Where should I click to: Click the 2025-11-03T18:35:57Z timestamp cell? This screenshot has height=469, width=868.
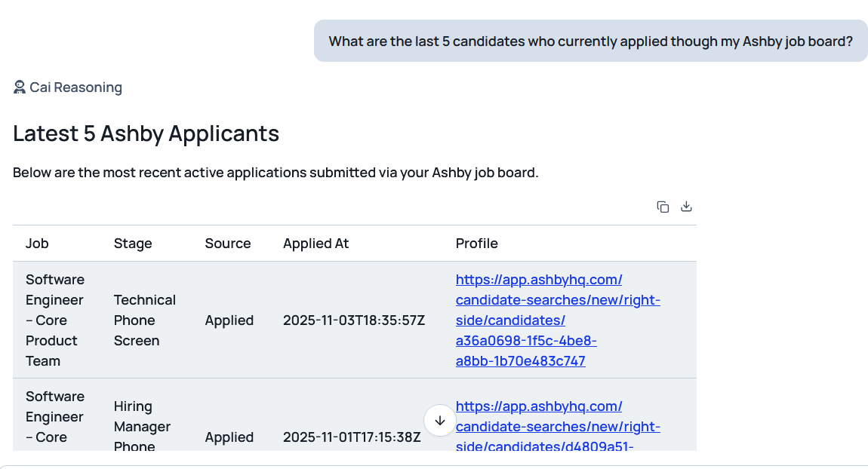click(353, 320)
